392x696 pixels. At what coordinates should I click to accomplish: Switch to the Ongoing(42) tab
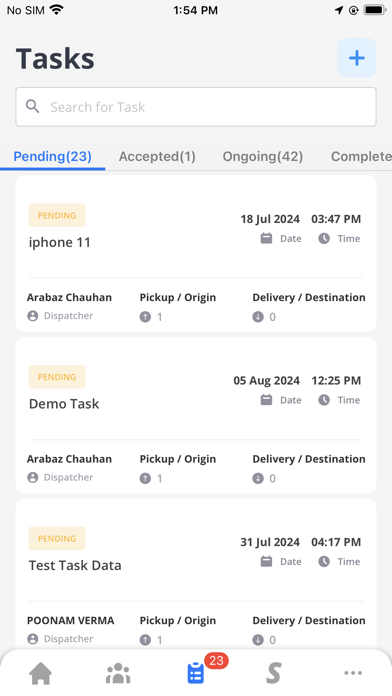263,156
